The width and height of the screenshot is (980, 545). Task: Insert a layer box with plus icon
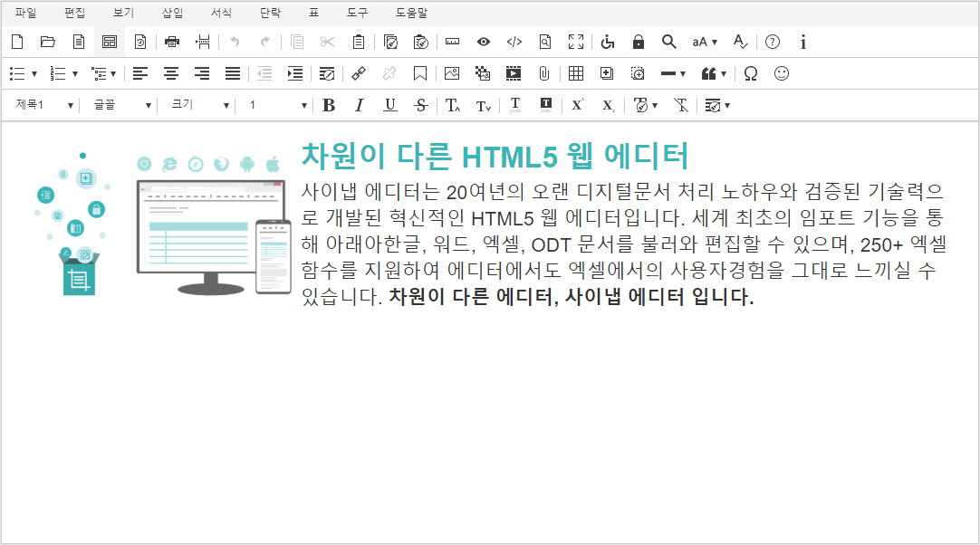click(x=607, y=73)
